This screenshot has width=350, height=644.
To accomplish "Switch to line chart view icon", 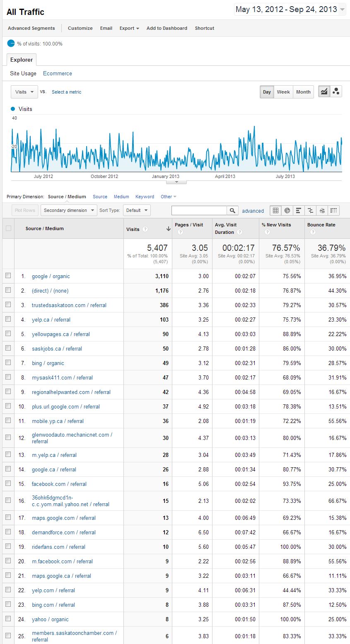I will pos(324,92).
